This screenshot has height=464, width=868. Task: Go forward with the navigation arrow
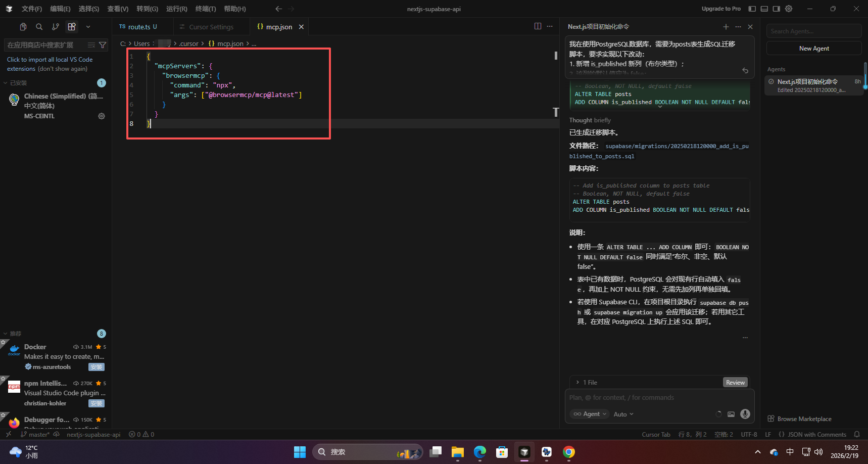[x=291, y=9]
